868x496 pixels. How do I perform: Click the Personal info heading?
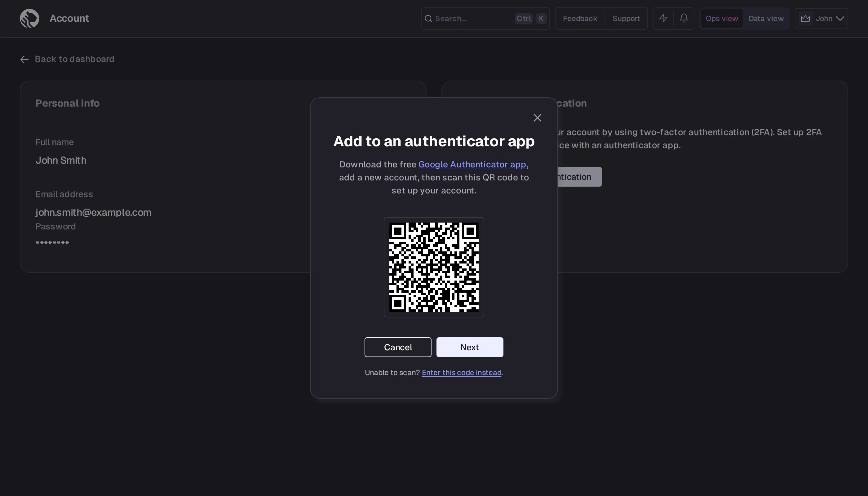pyautogui.click(x=68, y=103)
